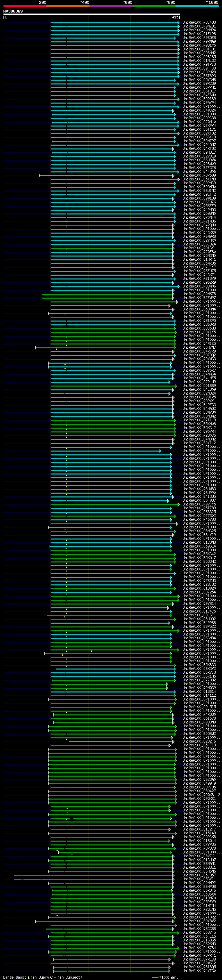
Task: Click the Large gaps legend text
Action: 43,977
